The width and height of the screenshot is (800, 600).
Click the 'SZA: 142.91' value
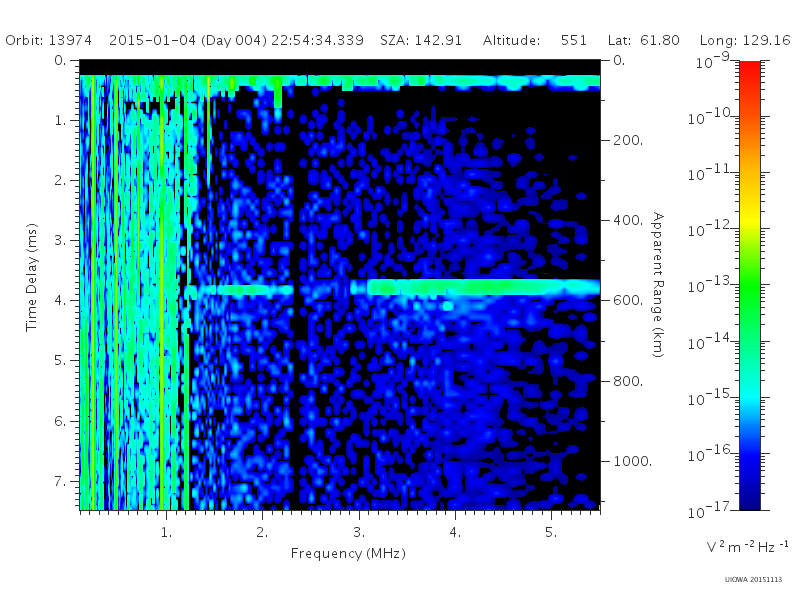(421, 40)
